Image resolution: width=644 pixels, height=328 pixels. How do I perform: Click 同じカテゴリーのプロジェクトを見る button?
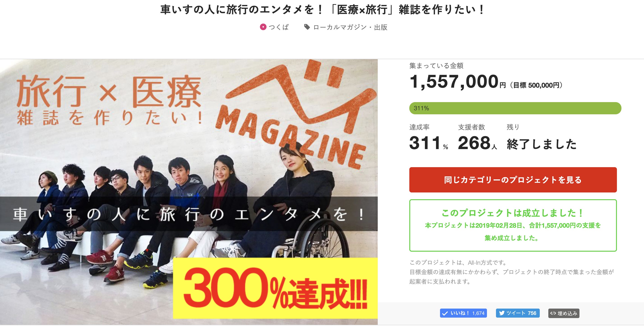pos(513,180)
